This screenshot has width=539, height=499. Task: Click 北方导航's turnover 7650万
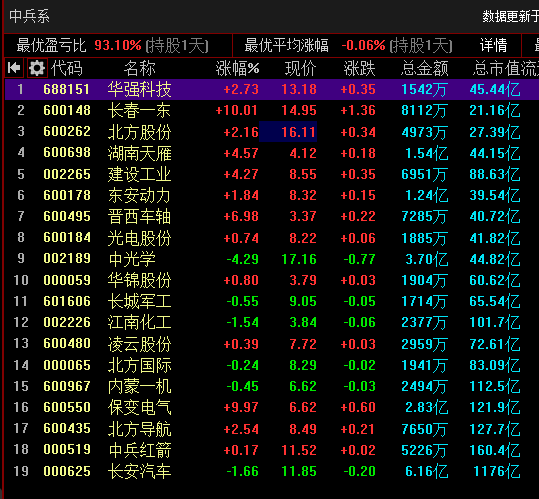pos(424,429)
